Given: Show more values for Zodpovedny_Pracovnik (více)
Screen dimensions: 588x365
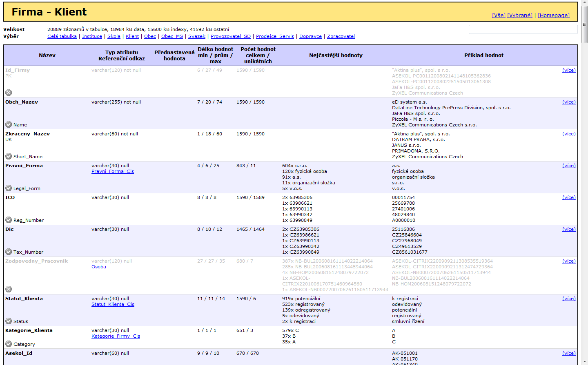Looking at the screenshot, I should (569, 261).
